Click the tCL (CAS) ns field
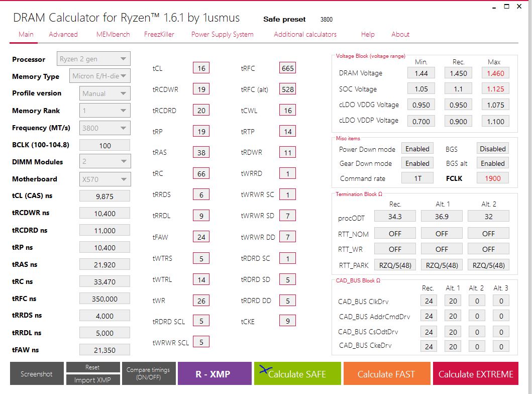This screenshot has height=394, width=532. [x=104, y=196]
